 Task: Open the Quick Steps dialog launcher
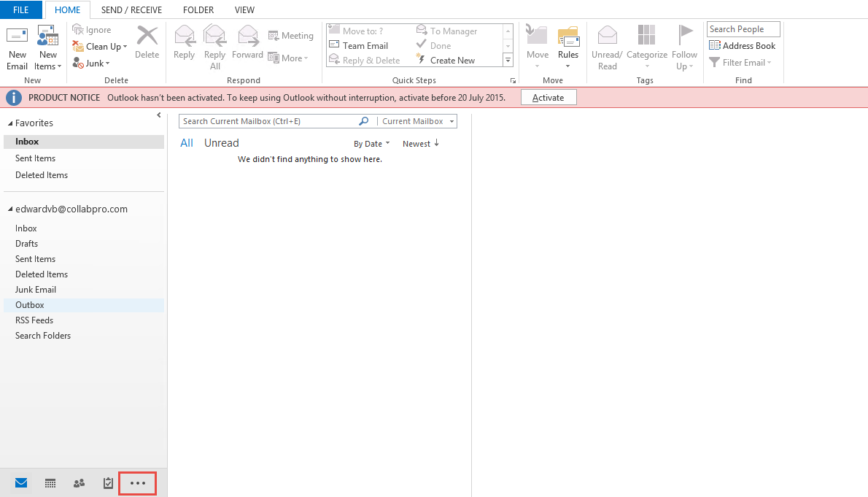point(513,81)
